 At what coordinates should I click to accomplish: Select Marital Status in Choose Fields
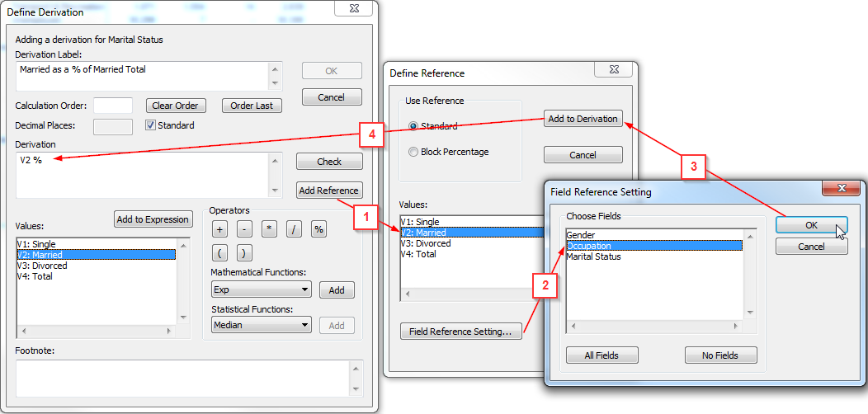coord(594,256)
